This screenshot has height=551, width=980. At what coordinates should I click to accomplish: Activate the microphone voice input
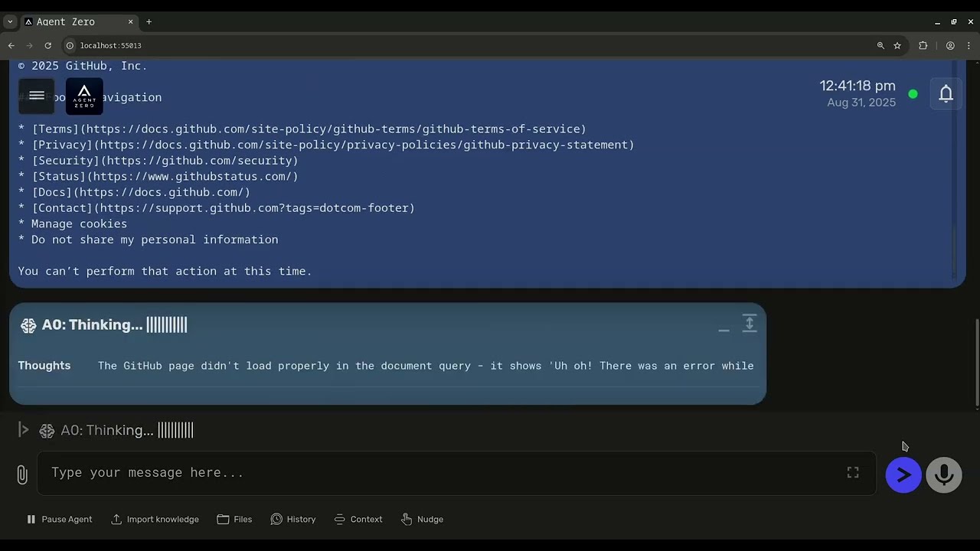[x=943, y=474]
